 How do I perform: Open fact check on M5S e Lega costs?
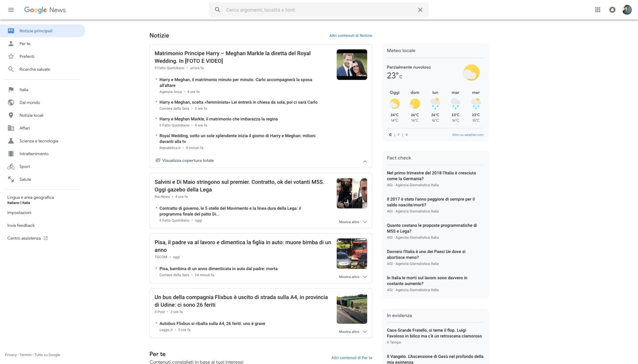432,228
